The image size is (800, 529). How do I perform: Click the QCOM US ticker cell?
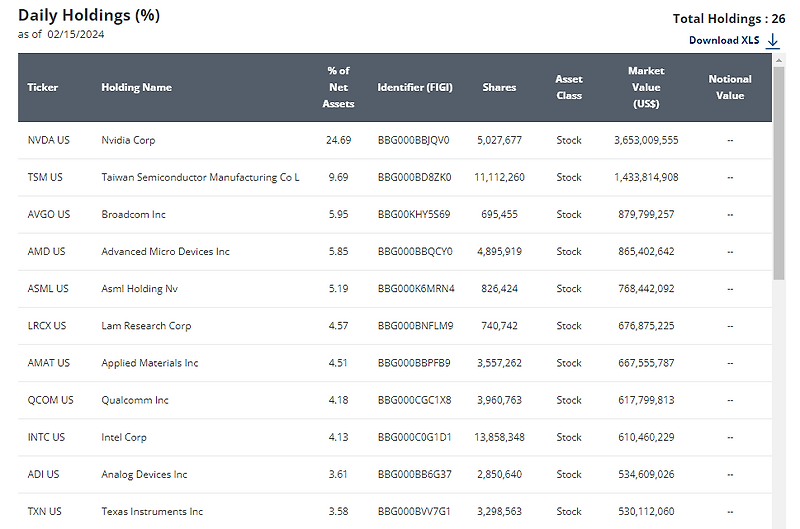50,400
